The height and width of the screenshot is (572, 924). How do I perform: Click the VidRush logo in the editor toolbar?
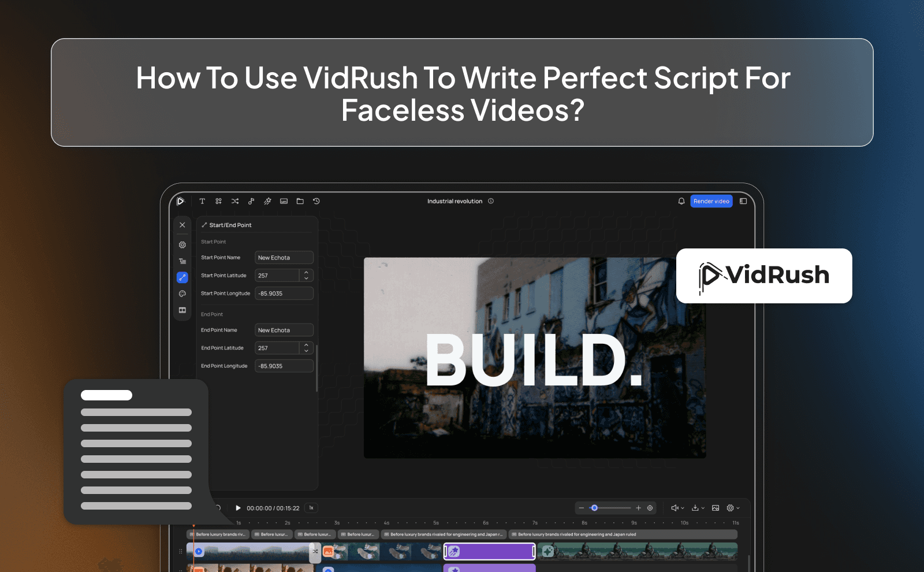(180, 201)
